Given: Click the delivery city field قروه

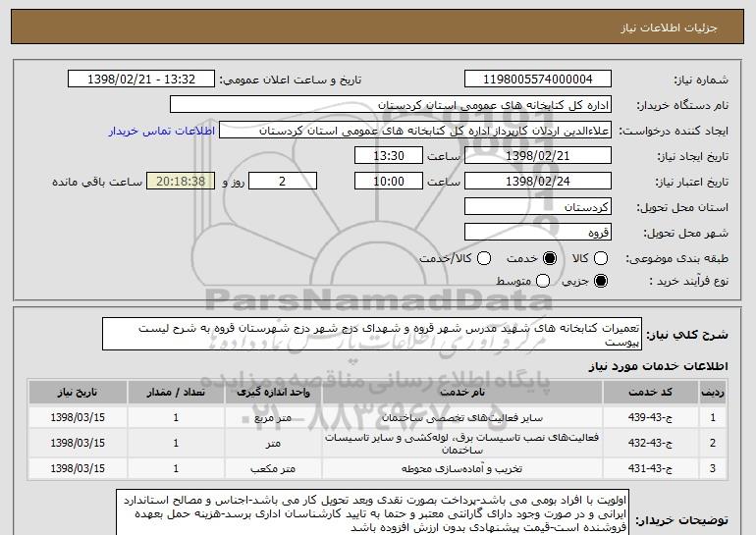Looking at the screenshot, I should [538, 233].
